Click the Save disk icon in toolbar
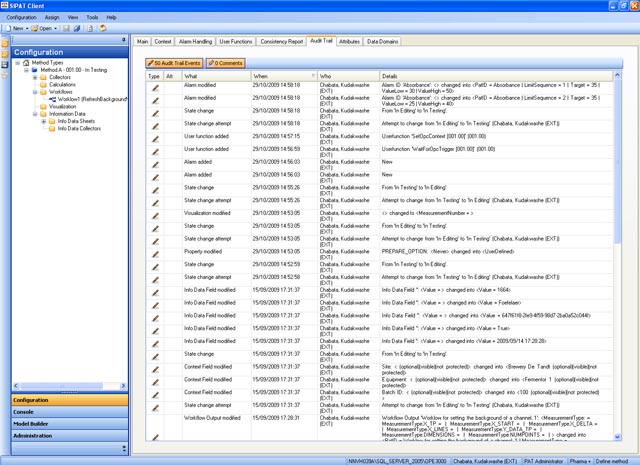Image resolution: width=640 pixels, height=465 pixels. click(65, 28)
